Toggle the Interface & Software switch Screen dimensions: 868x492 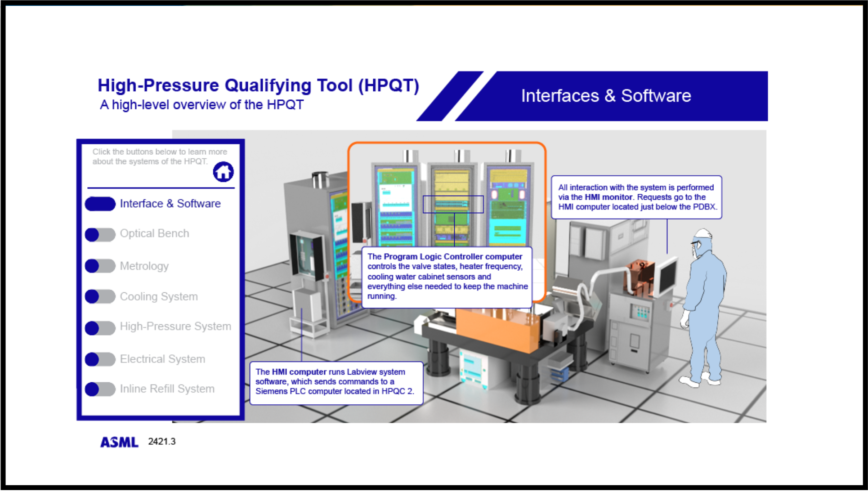tap(100, 204)
